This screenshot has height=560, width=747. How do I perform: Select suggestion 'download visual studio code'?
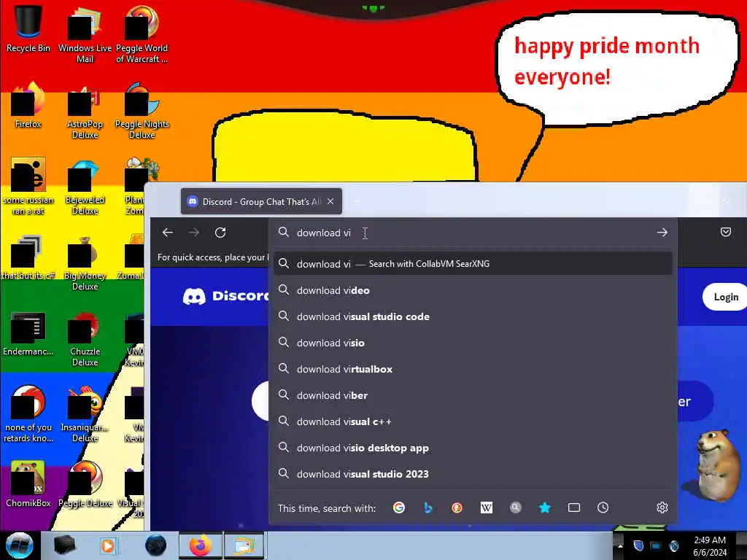(473, 316)
